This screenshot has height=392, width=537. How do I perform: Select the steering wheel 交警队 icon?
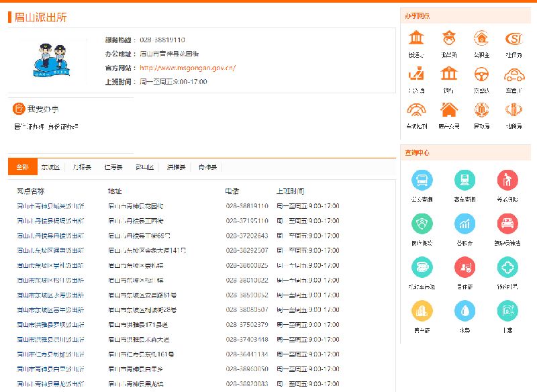[481, 73]
